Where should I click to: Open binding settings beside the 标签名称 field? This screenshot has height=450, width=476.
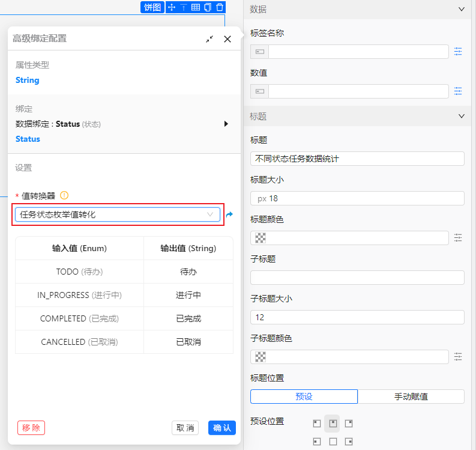(458, 52)
